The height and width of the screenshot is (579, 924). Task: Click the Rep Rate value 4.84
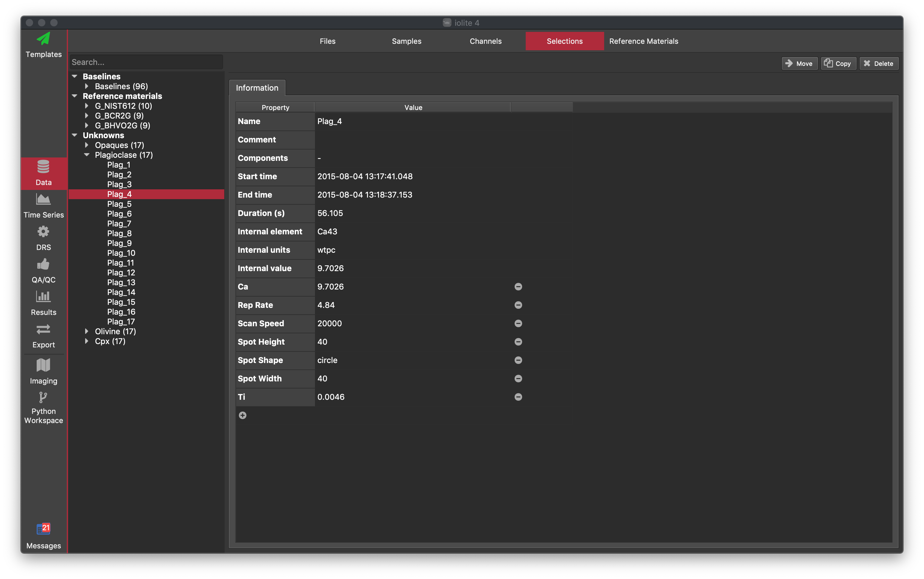pyautogui.click(x=326, y=305)
